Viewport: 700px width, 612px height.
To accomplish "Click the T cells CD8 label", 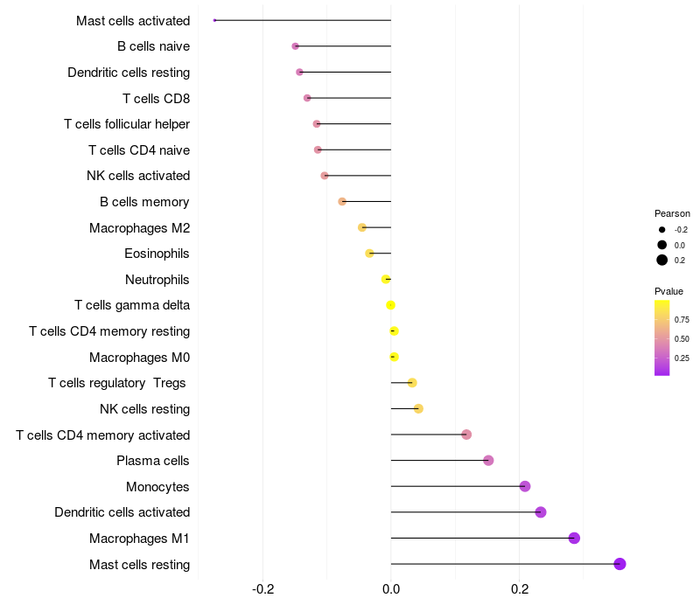I will pos(157,99).
